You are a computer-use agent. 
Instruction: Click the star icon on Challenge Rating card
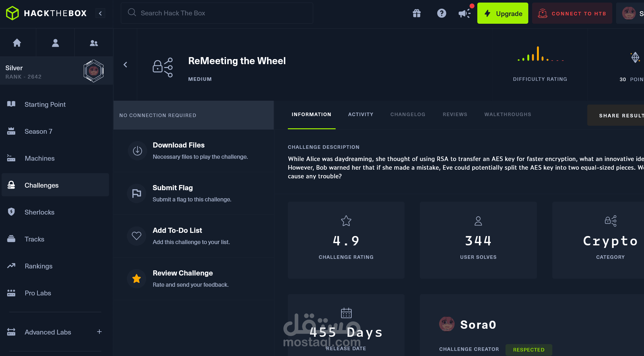(346, 221)
